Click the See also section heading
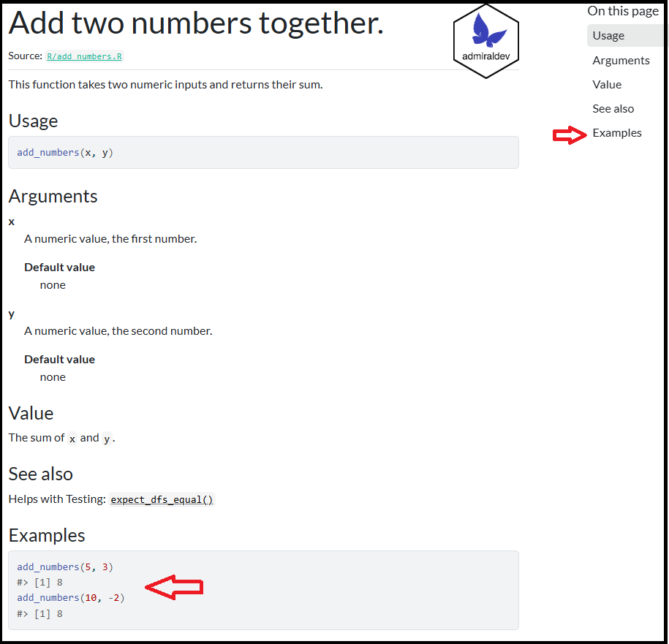The width and height of the screenshot is (669, 644). click(40, 474)
